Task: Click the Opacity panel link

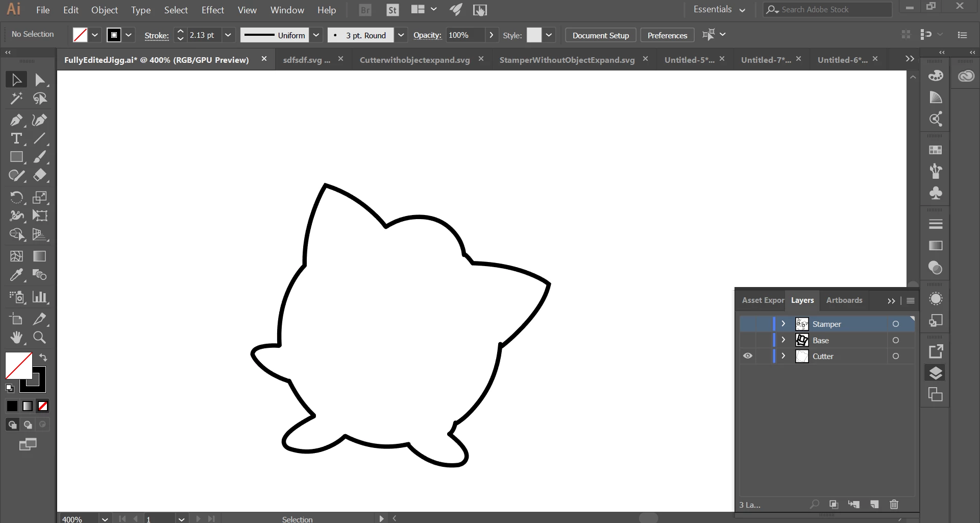Action: pos(427,35)
